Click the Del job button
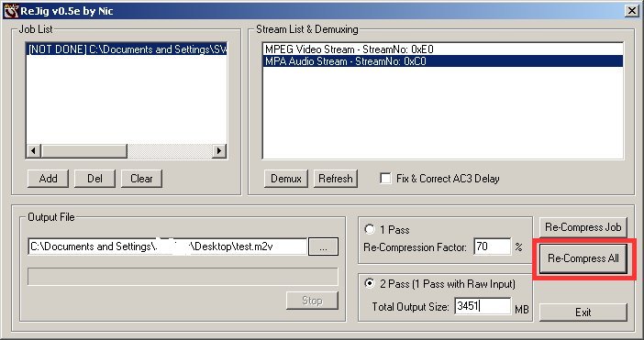This screenshot has height=340, width=644. tap(94, 179)
